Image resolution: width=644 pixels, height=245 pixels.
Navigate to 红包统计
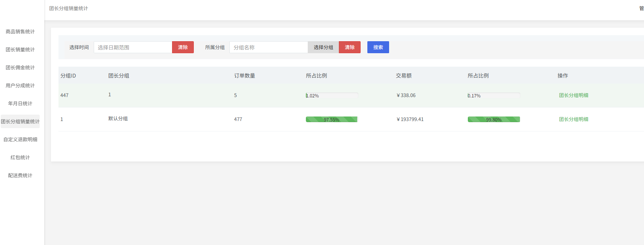tap(20, 158)
